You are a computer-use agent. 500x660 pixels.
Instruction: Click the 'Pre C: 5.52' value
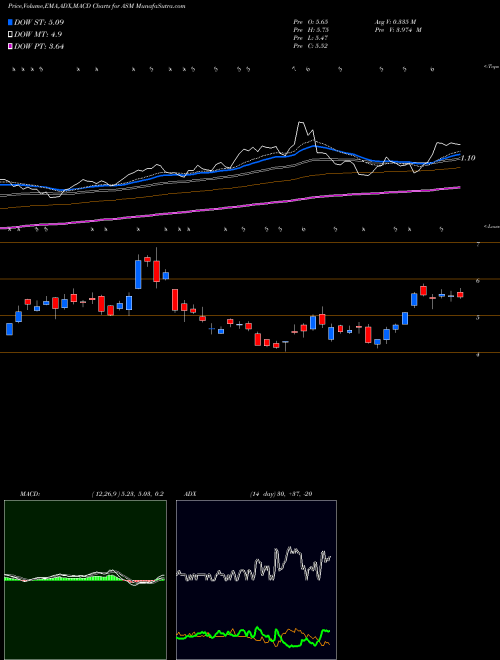(311, 46)
